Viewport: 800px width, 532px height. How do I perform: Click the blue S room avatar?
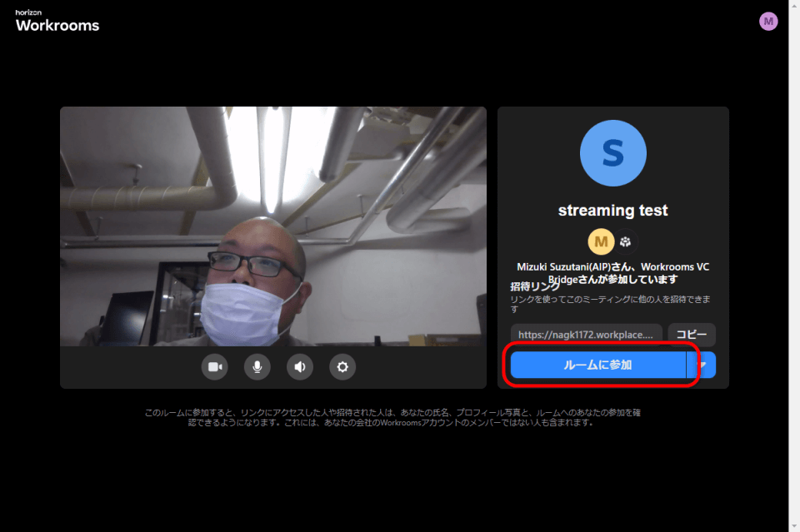(612, 153)
